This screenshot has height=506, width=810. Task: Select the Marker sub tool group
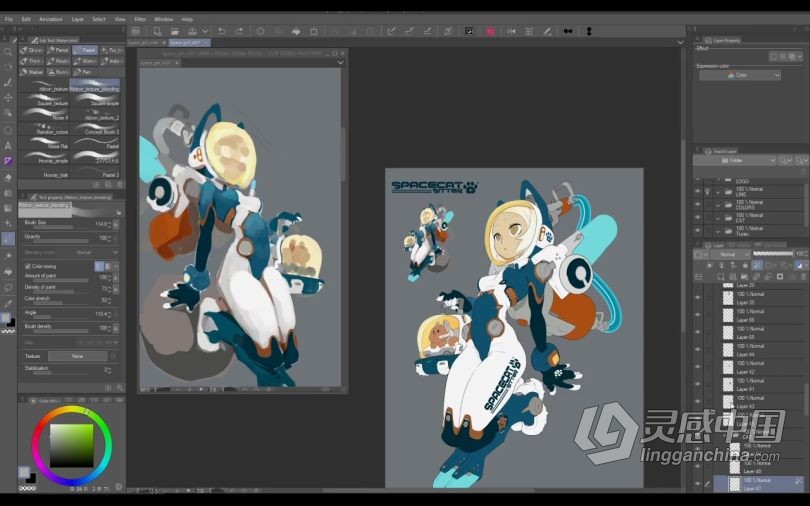(32, 72)
